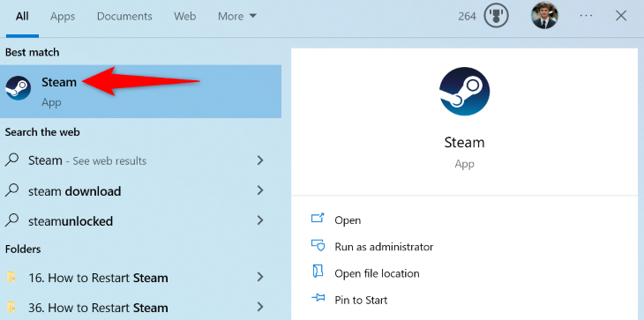Screen dimensions: 644x320
Task: Click Open to launch Steam
Action: tap(348, 220)
